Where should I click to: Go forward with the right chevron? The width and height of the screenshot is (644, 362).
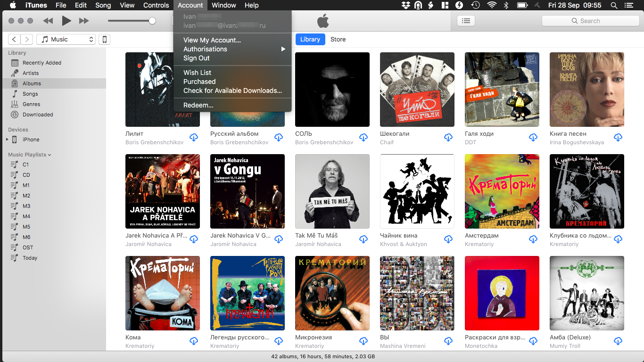coord(27,40)
